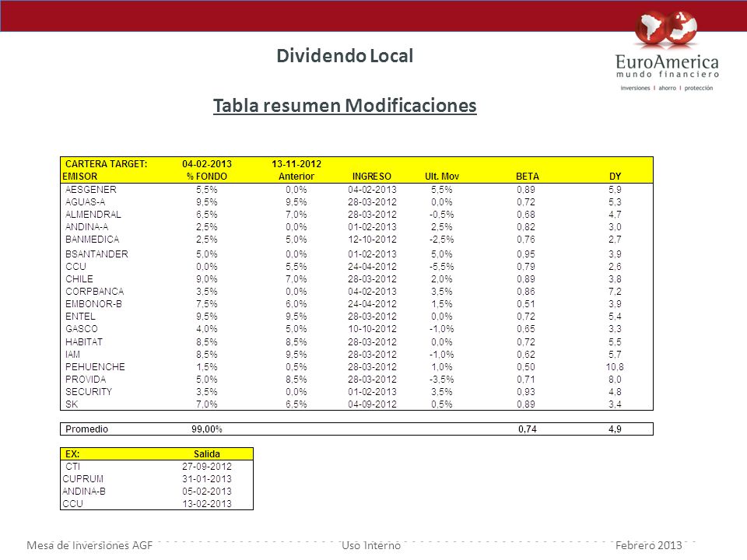Click the 'DY' column header
The image size is (747, 560).
pos(615,177)
